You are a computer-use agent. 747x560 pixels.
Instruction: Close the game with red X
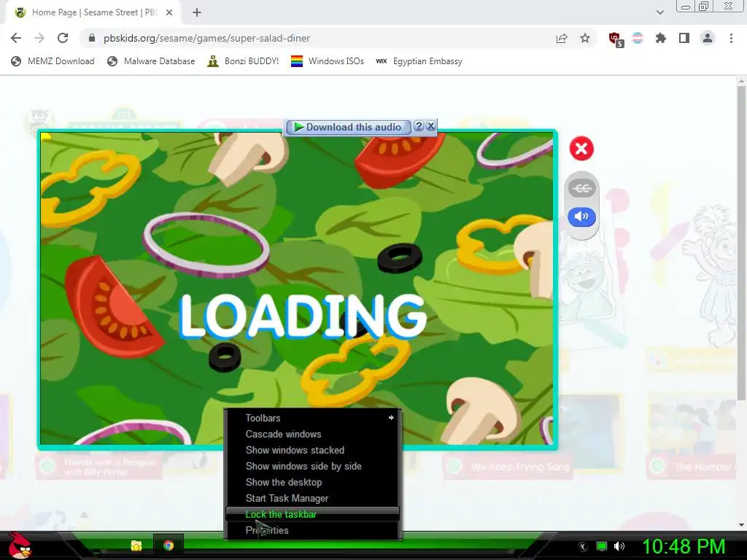tap(581, 149)
